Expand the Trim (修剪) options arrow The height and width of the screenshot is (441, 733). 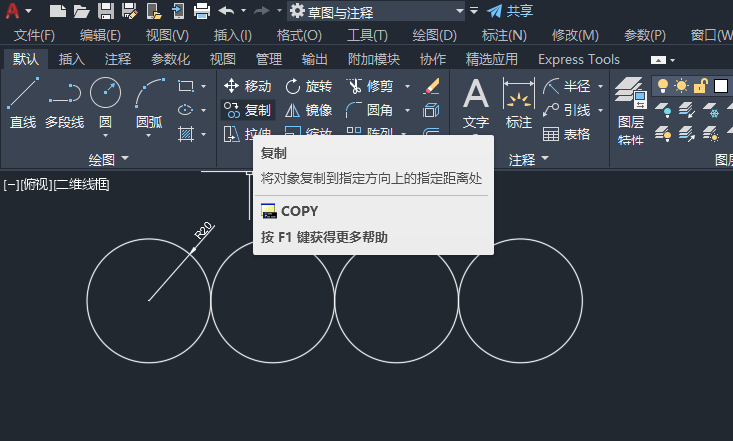[407, 86]
